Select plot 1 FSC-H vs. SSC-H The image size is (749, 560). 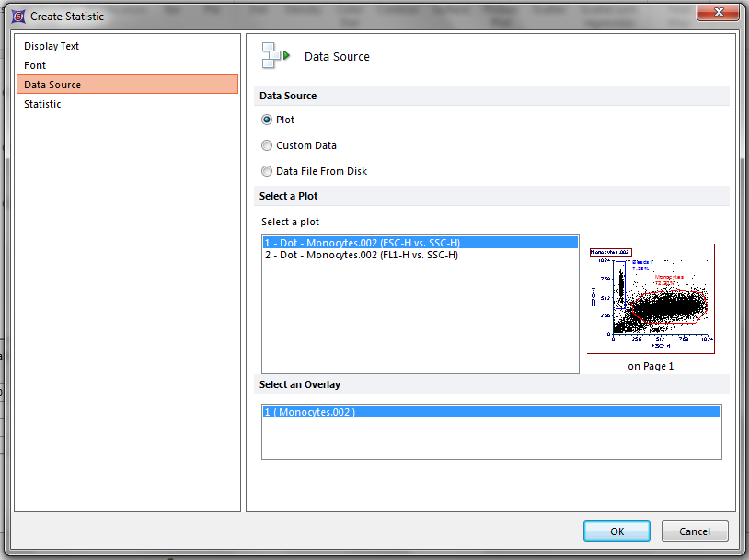(x=362, y=243)
